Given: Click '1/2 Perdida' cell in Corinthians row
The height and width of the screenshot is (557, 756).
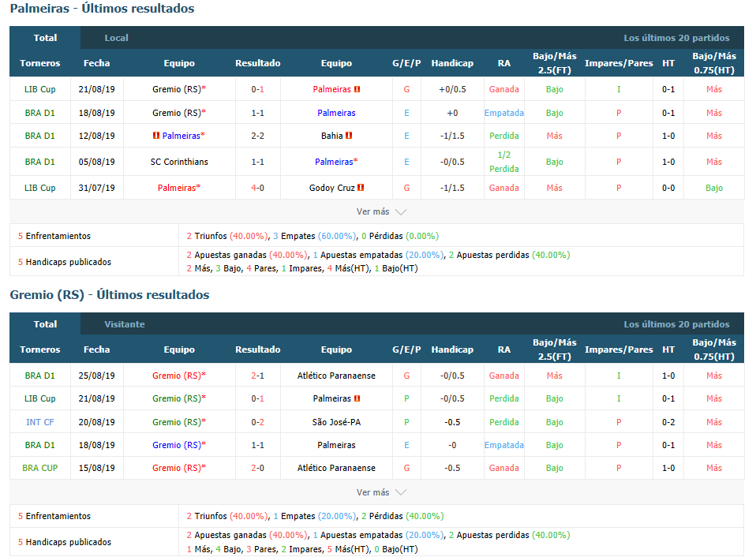Looking at the screenshot, I should (503, 162).
